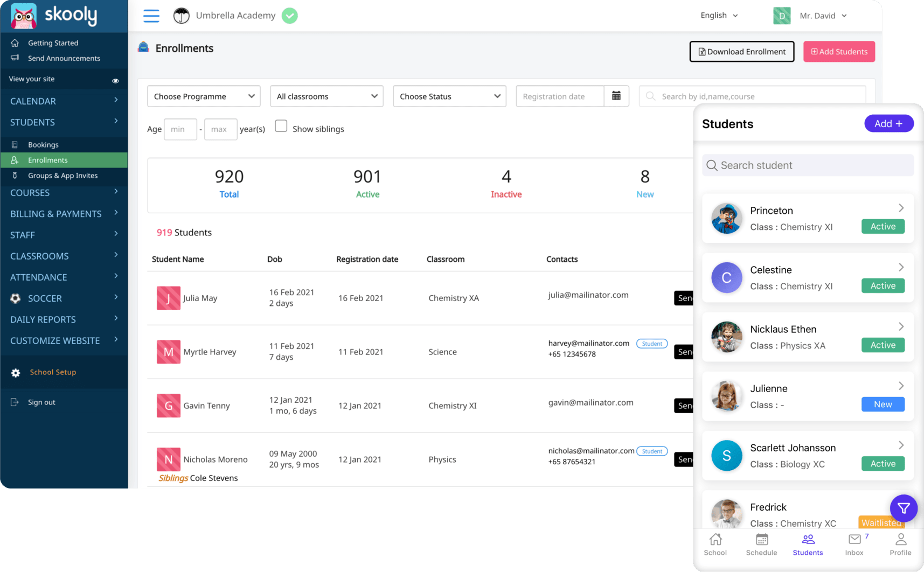Click the skooly owl logo
This screenshot has height=572, width=924.
(22, 16)
